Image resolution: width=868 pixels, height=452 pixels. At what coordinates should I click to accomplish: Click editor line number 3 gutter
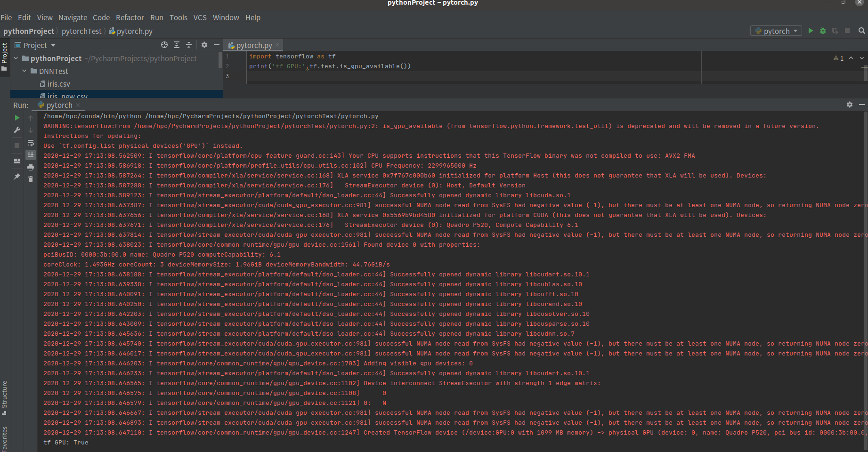pos(227,76)
